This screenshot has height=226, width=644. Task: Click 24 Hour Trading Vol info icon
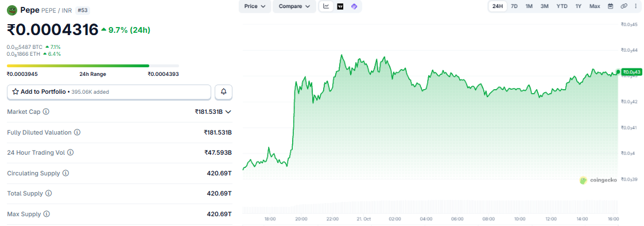click(70, 153)
